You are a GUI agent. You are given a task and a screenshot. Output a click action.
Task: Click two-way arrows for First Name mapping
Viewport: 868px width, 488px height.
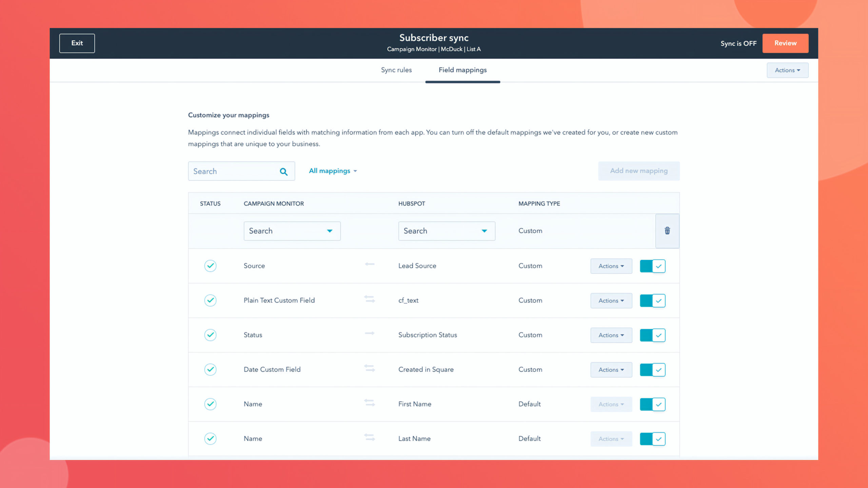click(x=370, y=403)
